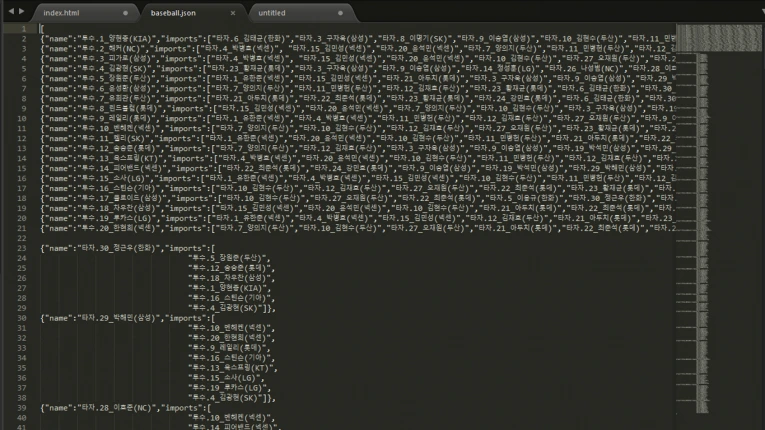Click "투수.5_장원준(두산)" on line 24
This screenshot has width=765, height=430.
click(228, 258)
